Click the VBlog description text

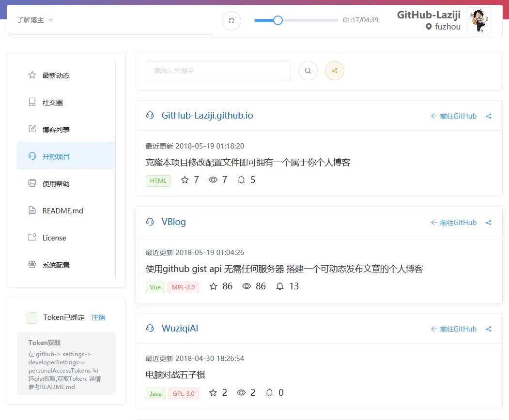pyautogui.click(x=284, y=269)
